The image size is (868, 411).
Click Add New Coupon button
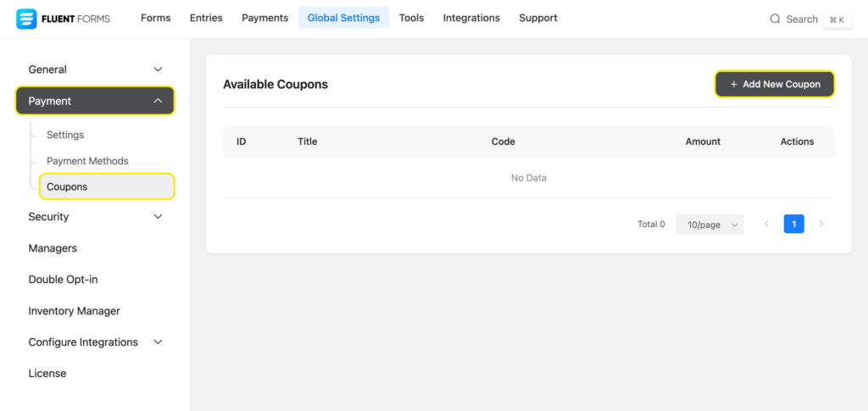pyautogui.click(x=775, y=84)
